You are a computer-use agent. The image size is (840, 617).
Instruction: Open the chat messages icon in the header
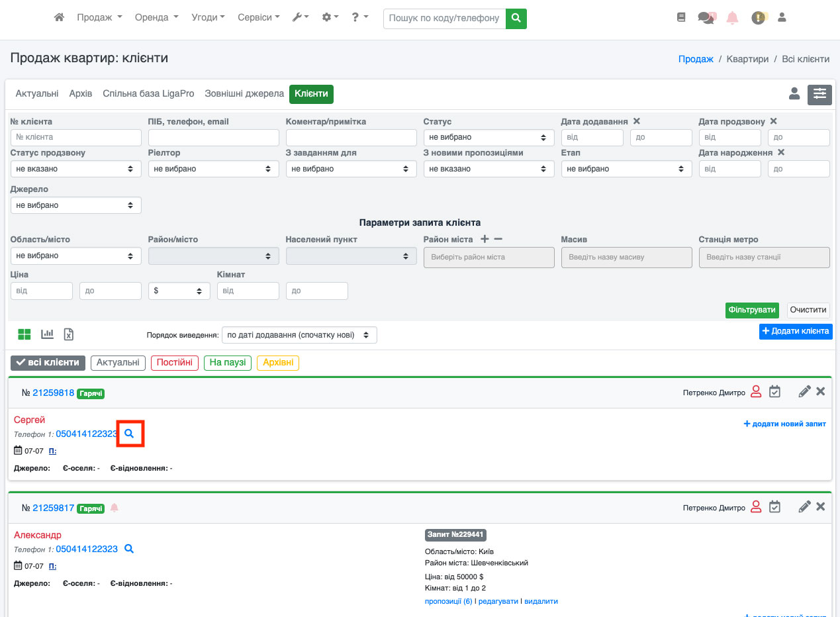tap(706, 19)
